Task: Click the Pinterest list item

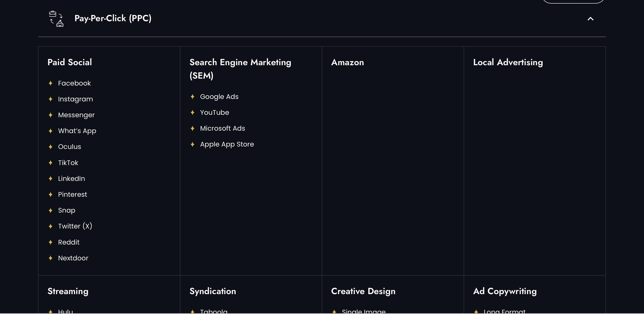Action: (x=72, y=195)
